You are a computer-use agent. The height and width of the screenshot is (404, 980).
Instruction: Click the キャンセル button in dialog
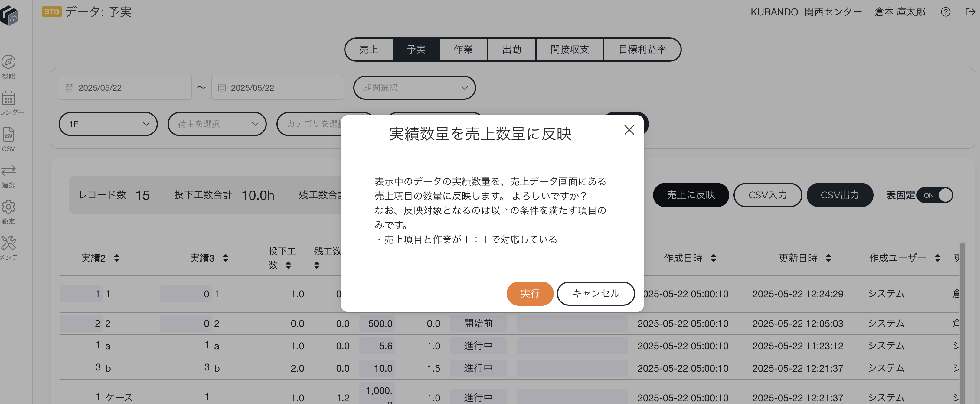click(x=596, y=293)
